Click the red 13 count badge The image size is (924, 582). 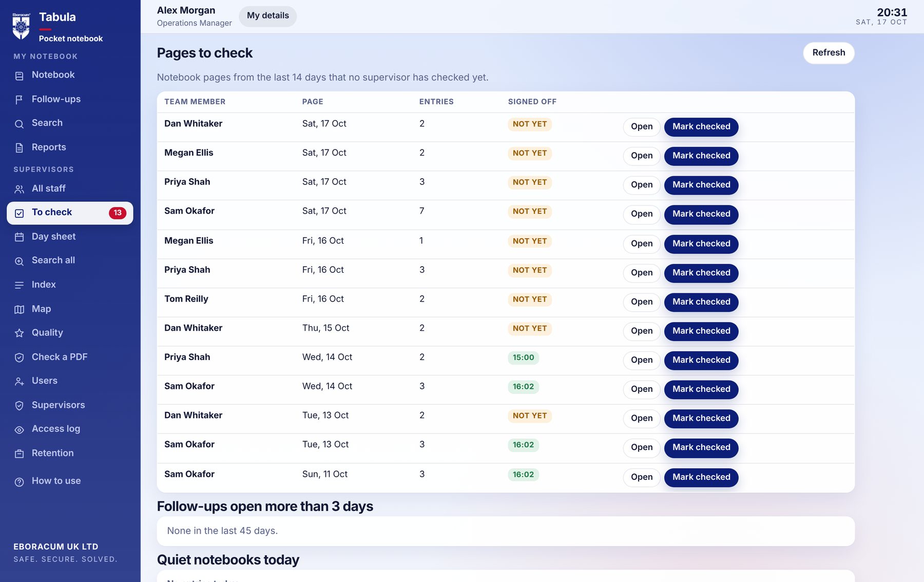118,213
